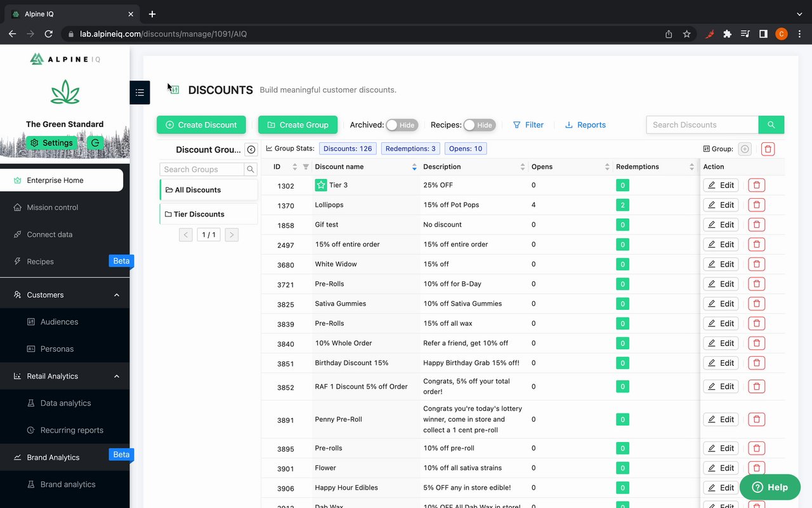The height and width of the screenshot is (508, 812).
Task: Sort by Opens column arrows
Action: coord(607,167)
